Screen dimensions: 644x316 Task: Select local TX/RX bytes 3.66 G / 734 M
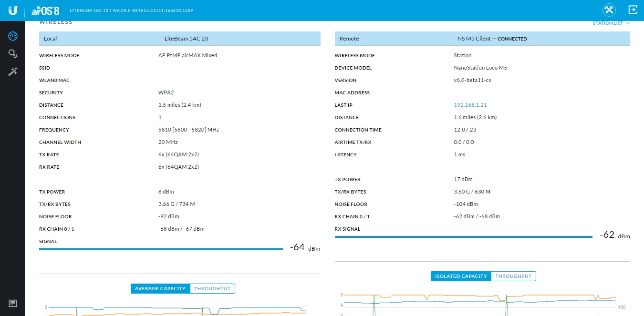pyautogui.click(x=177, y=204)
